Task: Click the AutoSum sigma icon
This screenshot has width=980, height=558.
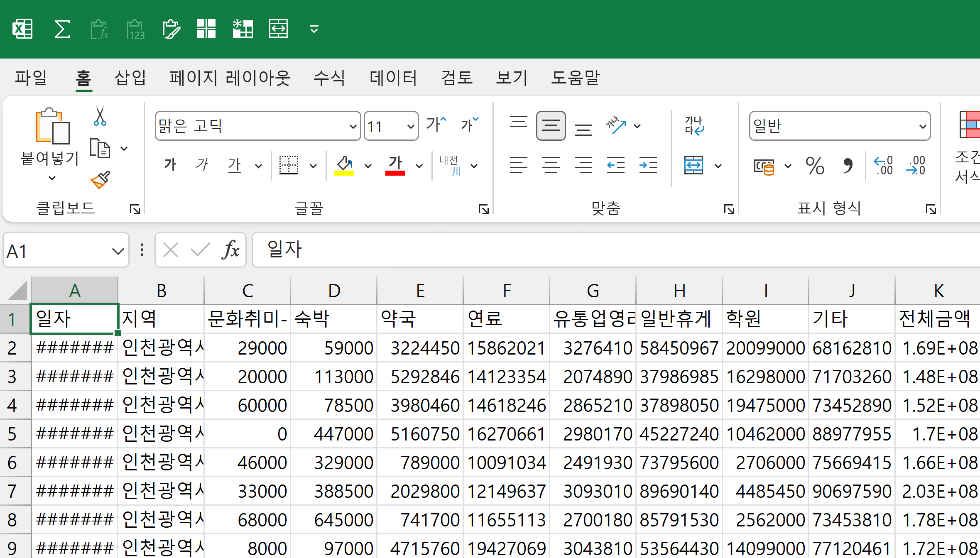Action: [62, 29]
